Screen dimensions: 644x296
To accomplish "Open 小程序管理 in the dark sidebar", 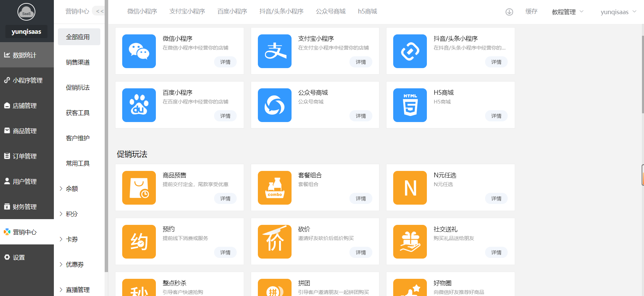I will pos(27,80).
